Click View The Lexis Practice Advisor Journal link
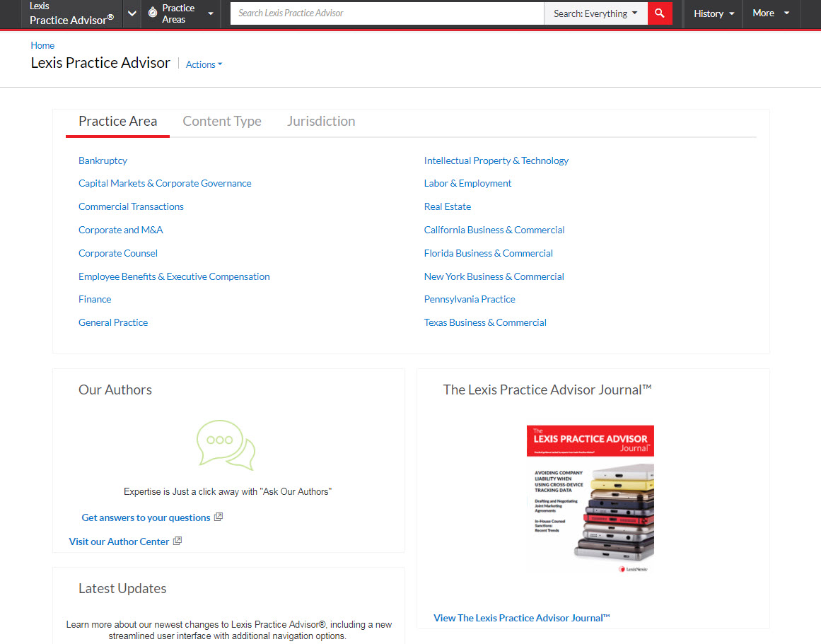 pos(522,619)
